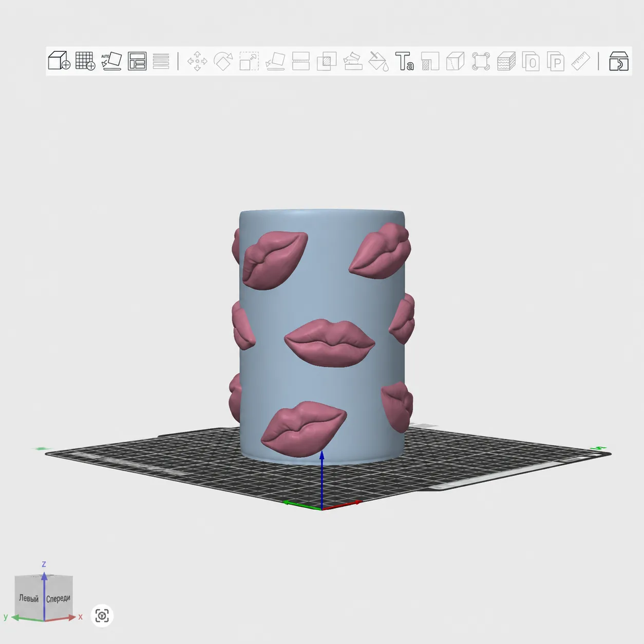Click the Arrange all objects layout icon
This screenshot has height=644, width=644.
pos(137,61)
